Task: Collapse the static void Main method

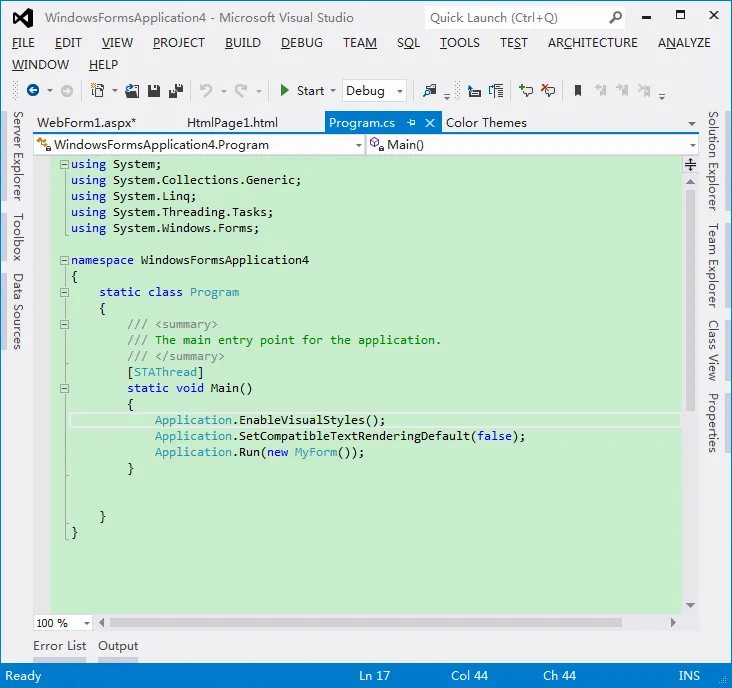Action: pyautogui.click(x=64, y=388)
